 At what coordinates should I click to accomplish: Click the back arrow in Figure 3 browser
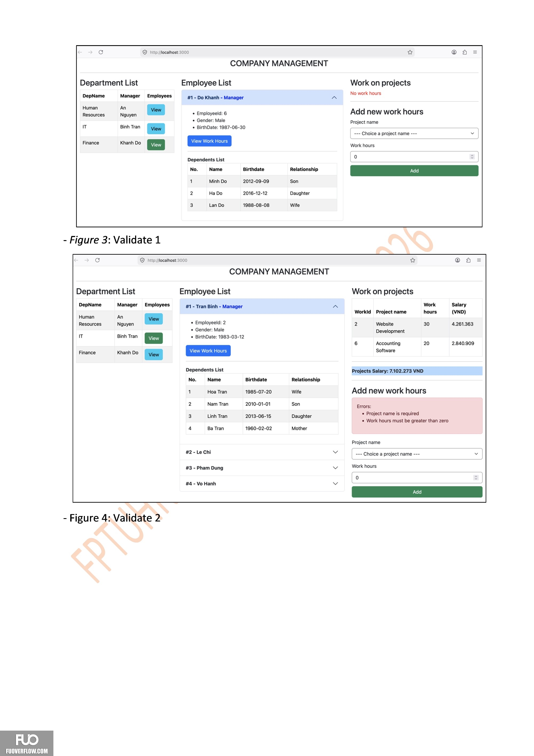coord(80,52)
